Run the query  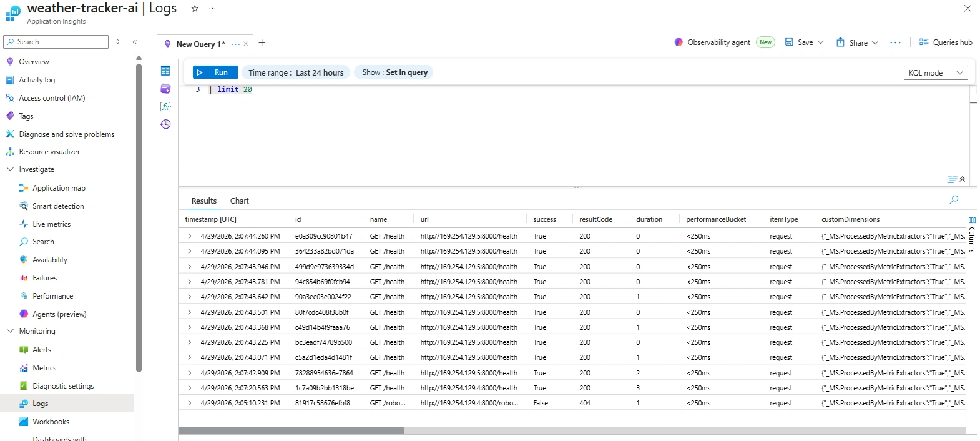coord(215,72)
